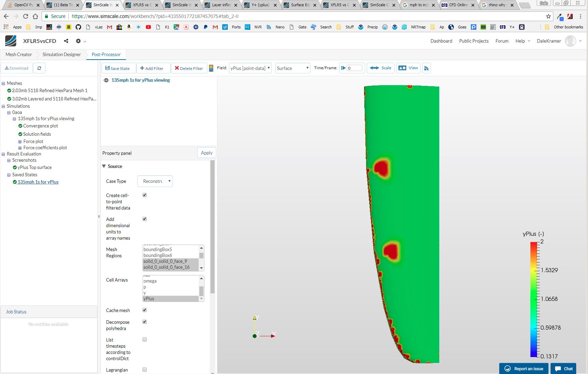Click the Save State button
The image size is (588, 374).
point(118,68)
